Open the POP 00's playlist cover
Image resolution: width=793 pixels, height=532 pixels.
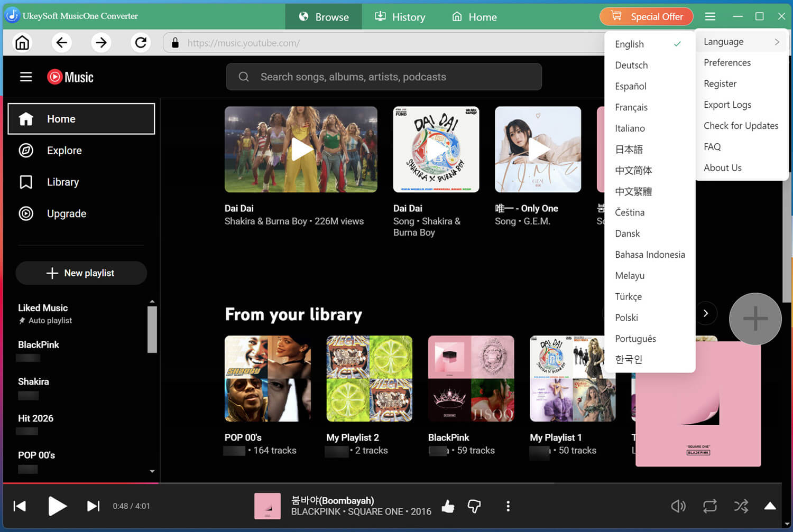click(x=268, y=379)
